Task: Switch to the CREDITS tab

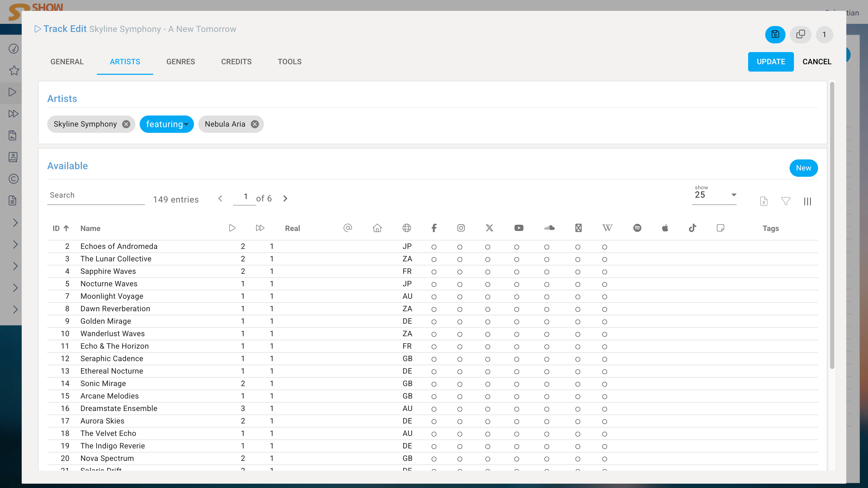Action: coord(236,62)
